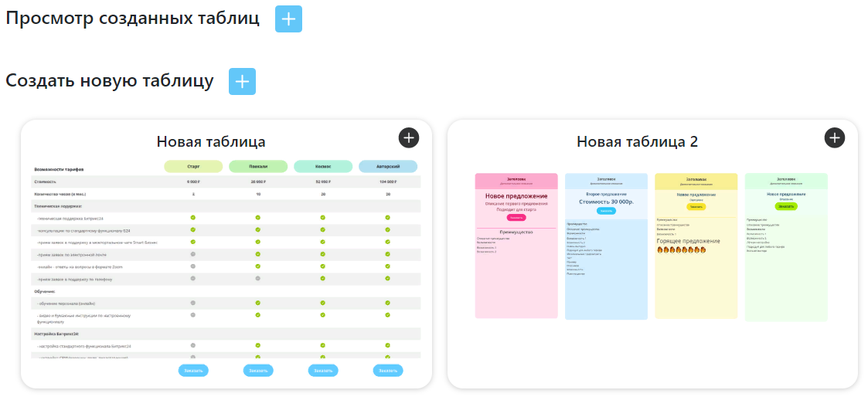Click gray dot for Старт in обучение персонала row
Viewport: 868px width, 407px height.
tap(193, 303)
